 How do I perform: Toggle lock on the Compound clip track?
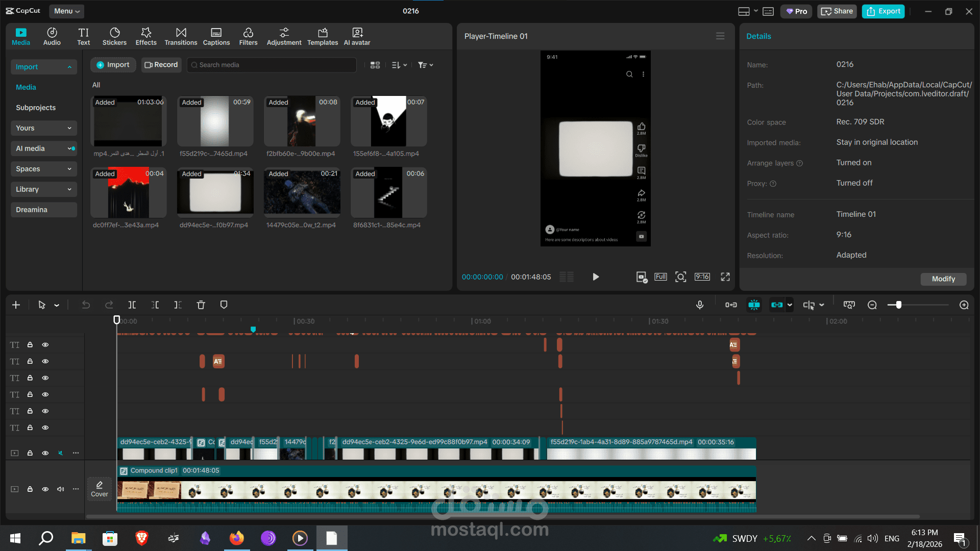tap(30, 489)
